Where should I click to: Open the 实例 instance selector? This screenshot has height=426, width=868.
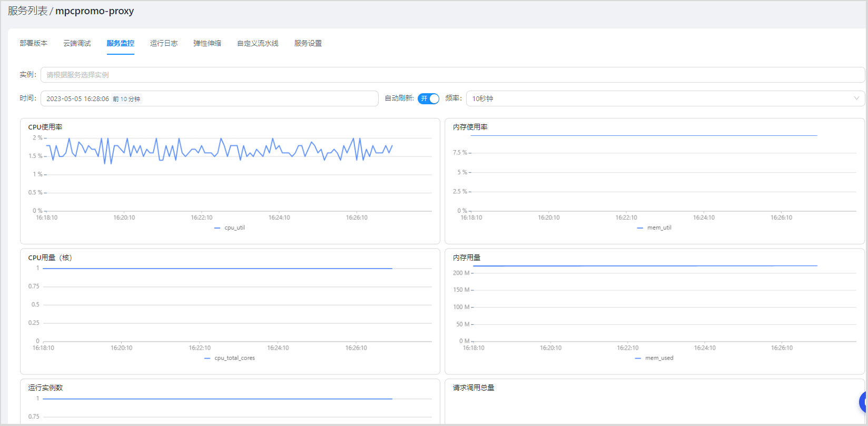[452, 75]
